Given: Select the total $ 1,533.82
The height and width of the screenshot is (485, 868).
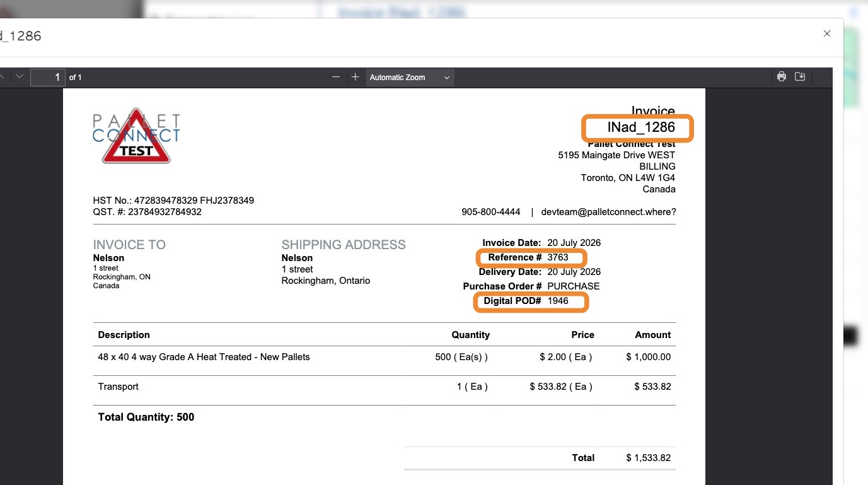Looking at the screenshot, I should click(649, 458).
